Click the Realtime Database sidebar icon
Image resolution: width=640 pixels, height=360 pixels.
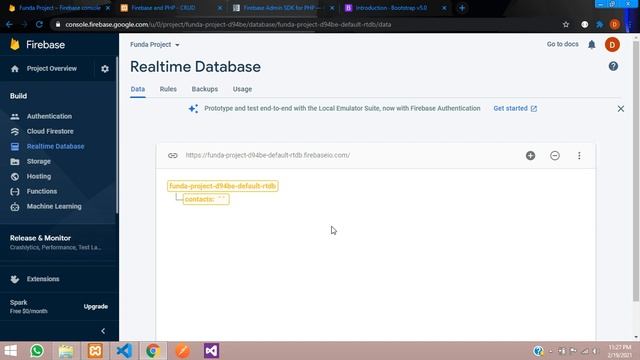[x=15, y=147]
